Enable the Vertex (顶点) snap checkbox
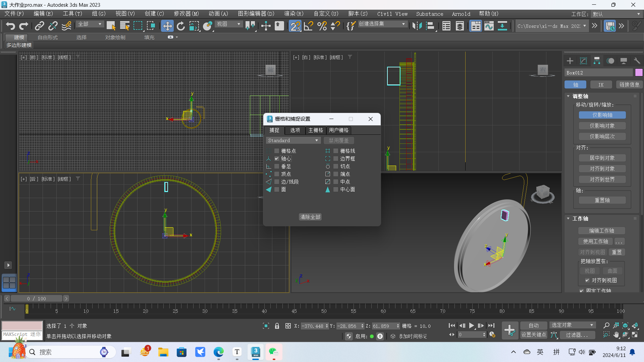Viewport: 644px width, 362px height. click(x=277, y=174)
